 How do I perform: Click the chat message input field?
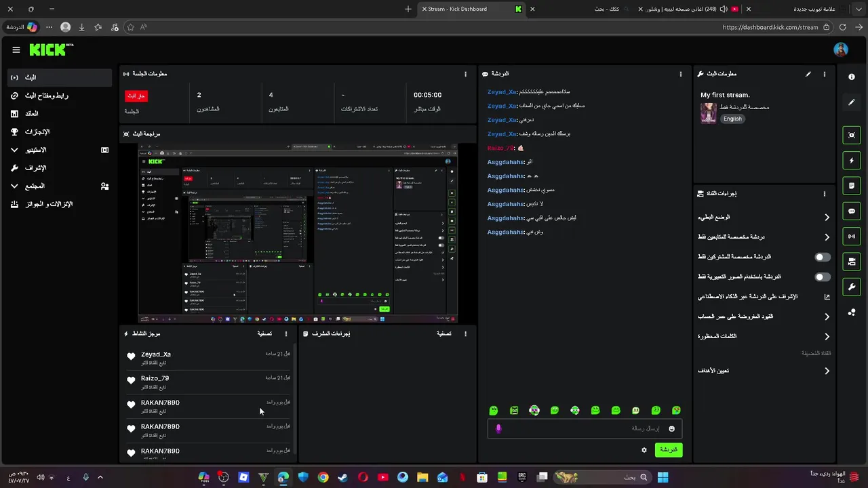click(x=585, y=428)
